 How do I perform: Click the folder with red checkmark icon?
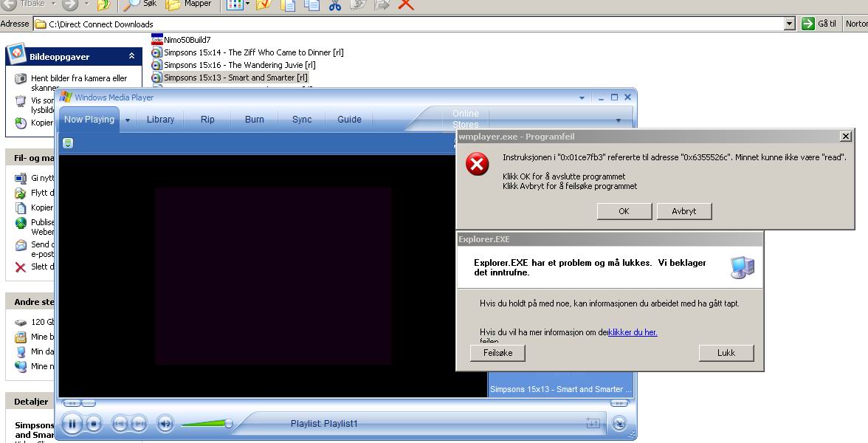[263, 5]
